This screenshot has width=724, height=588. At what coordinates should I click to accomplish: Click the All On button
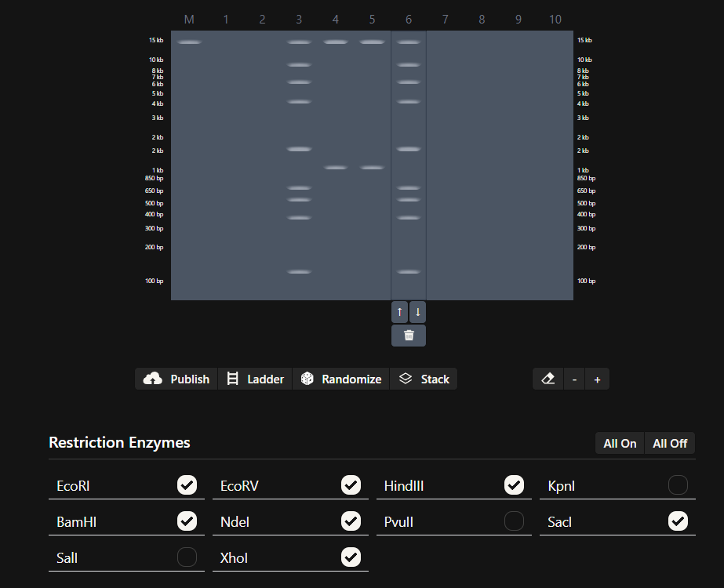pos(619,442)
